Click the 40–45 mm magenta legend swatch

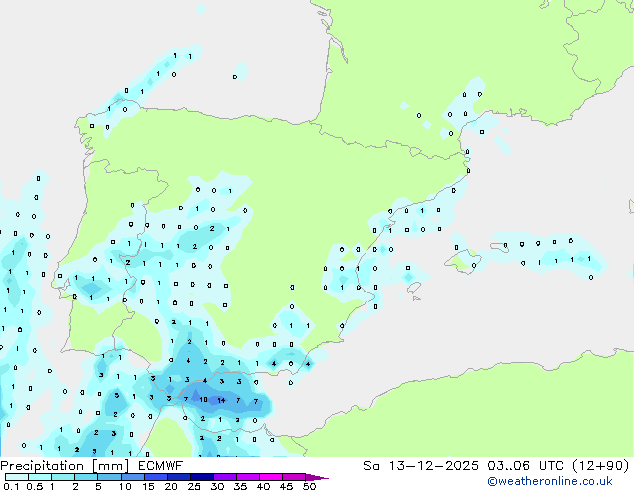click(x=271, y=477)
